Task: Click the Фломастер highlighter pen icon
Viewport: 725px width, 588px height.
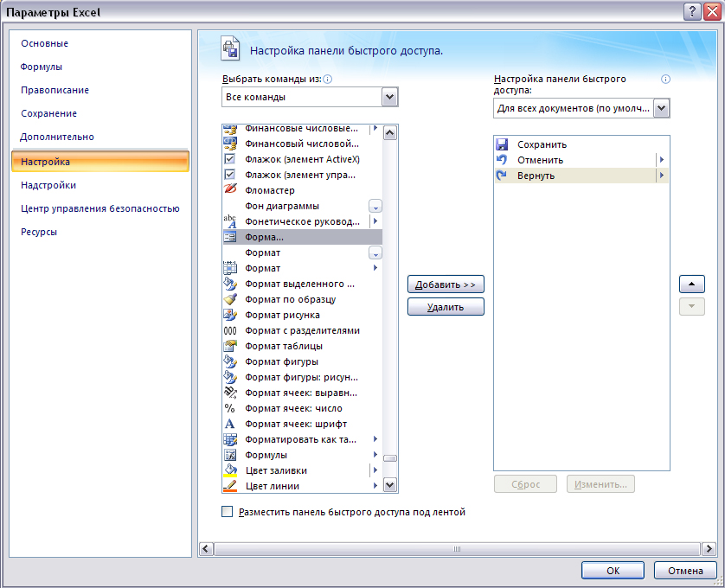Action: point(230,190)
